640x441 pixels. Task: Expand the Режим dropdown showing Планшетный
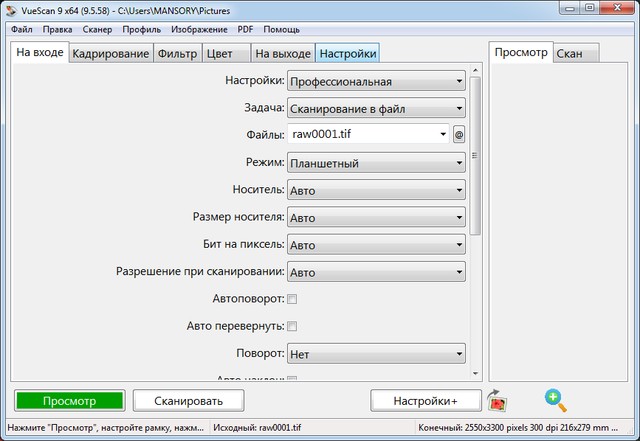pyautogui.click(x=376, y=163)
